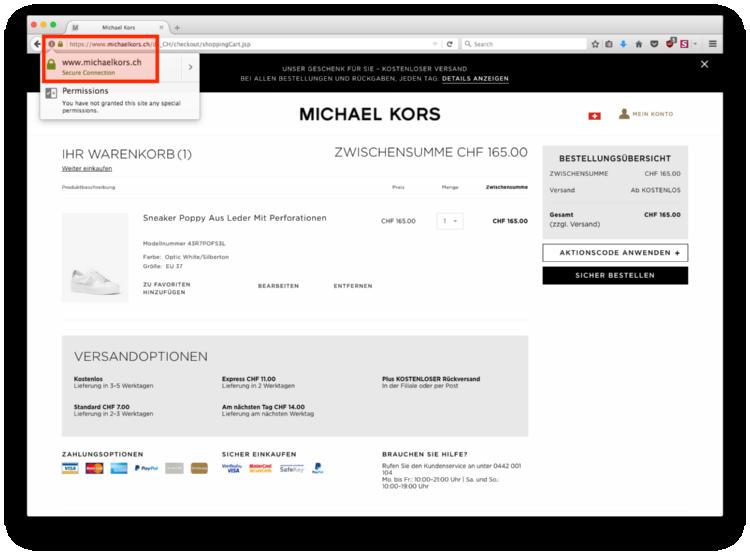750x555 pixels.
Task: Click the white sneaker product thumbnail
Action: point(95,257)
